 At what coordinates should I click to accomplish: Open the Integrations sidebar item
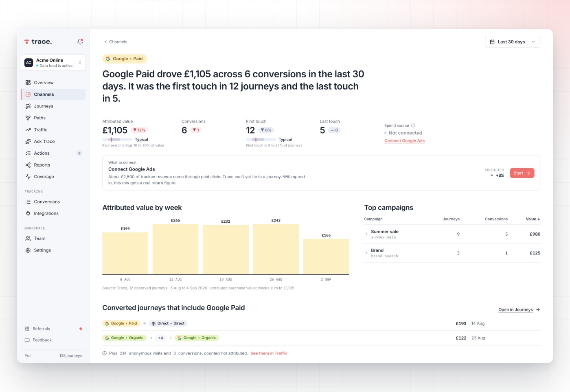pos(53,214)
